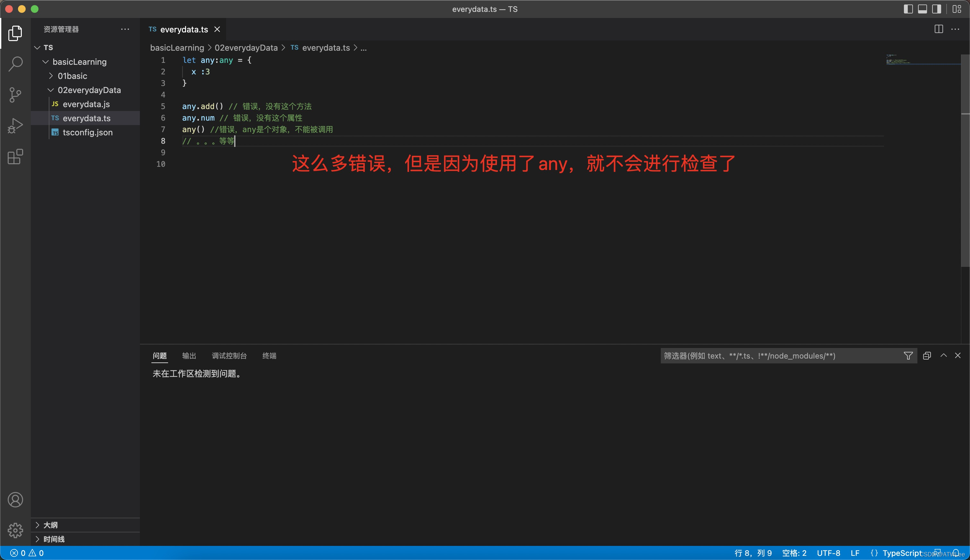Image resolution: width=970 pixels, height=560 pixels.
Task: Maximize the panel with chevron up
Action: click(943, 355)
